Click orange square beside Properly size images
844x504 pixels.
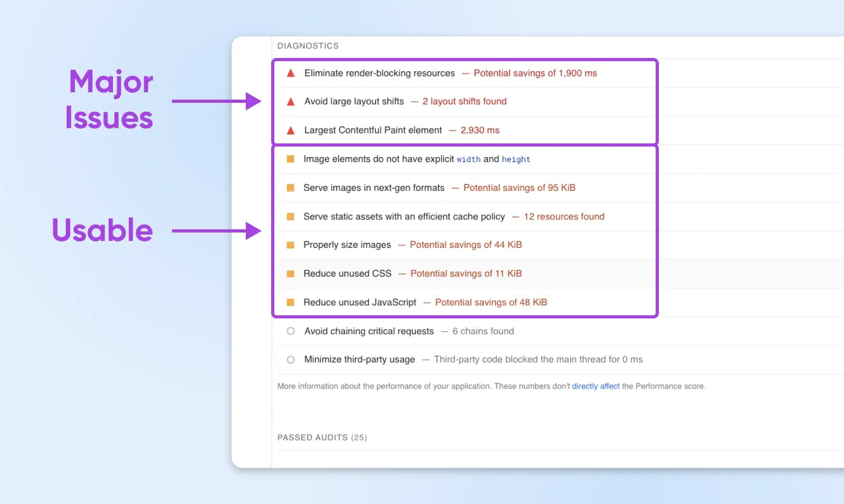click(290, 245)
